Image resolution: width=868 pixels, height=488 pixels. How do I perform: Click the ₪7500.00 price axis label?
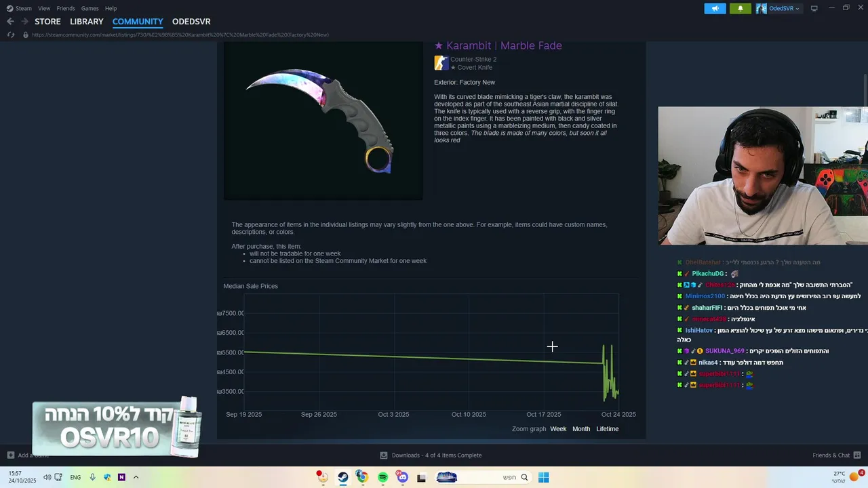(231, 313)
